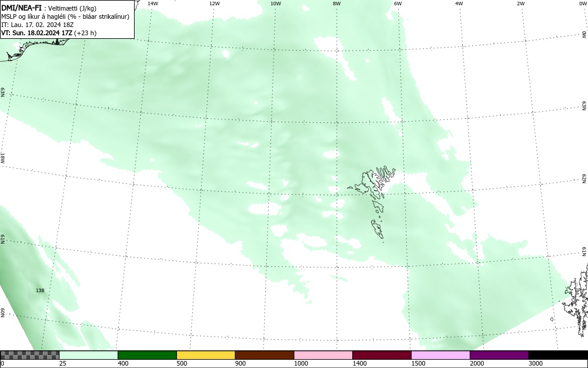Click the "8W" longitude label

click(x=337, y=4)
